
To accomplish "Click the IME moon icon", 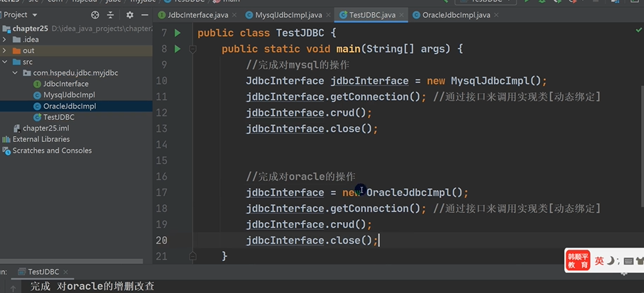I will point(611,260).
